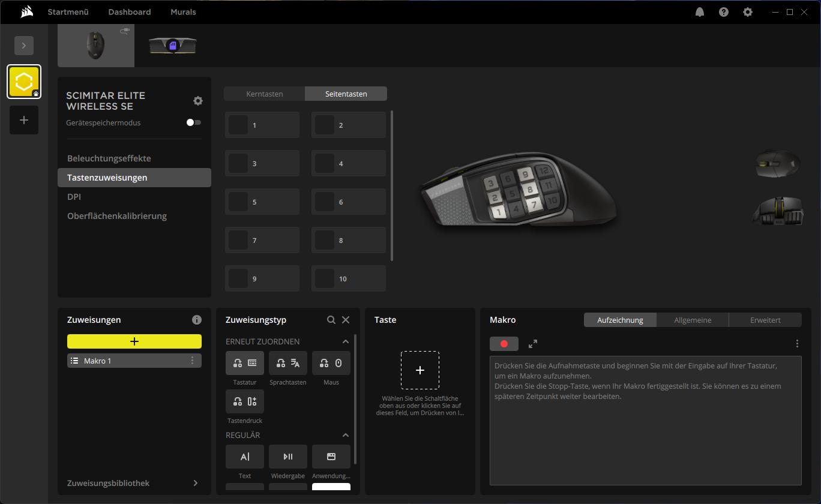Switch to the Kerntasten tab
Screen dimensions: 821x504
coord(265,94)
